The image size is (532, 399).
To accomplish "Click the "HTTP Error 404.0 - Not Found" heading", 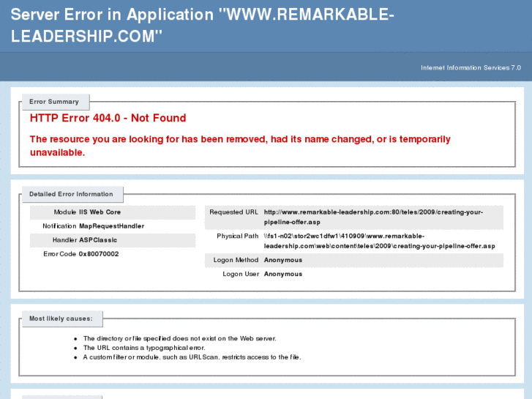I will pos(108,118).
